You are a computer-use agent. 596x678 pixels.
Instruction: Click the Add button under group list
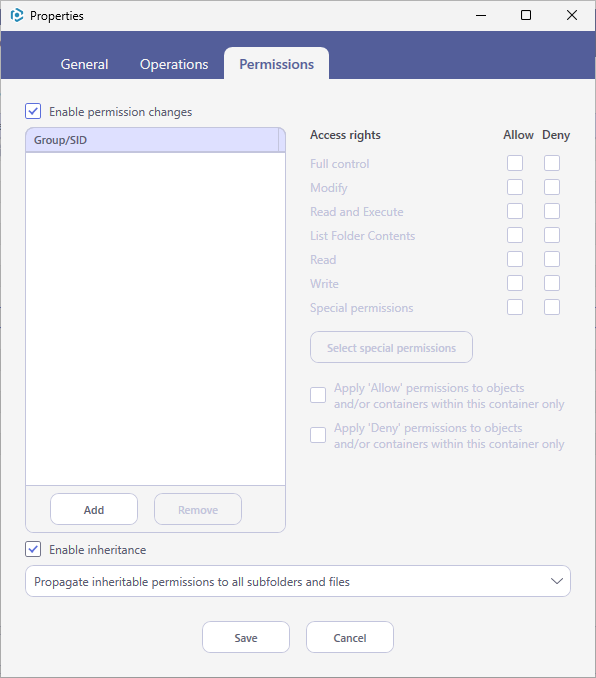94,509
